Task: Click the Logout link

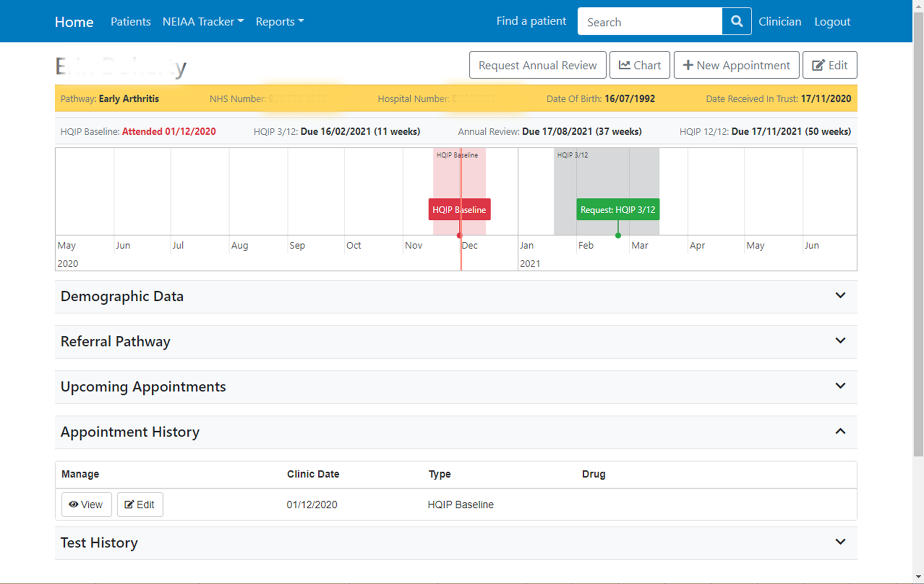Action: [832, 21]
